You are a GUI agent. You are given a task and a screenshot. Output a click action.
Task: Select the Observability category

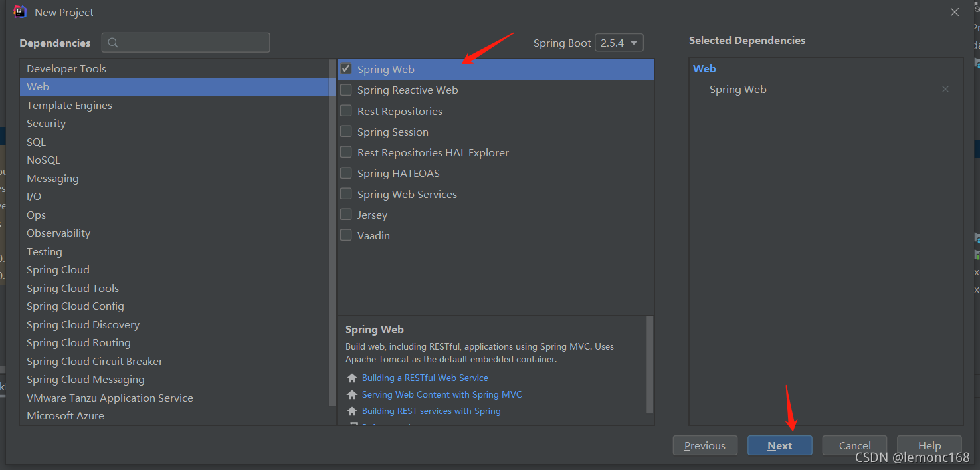[x=174, y=233]
